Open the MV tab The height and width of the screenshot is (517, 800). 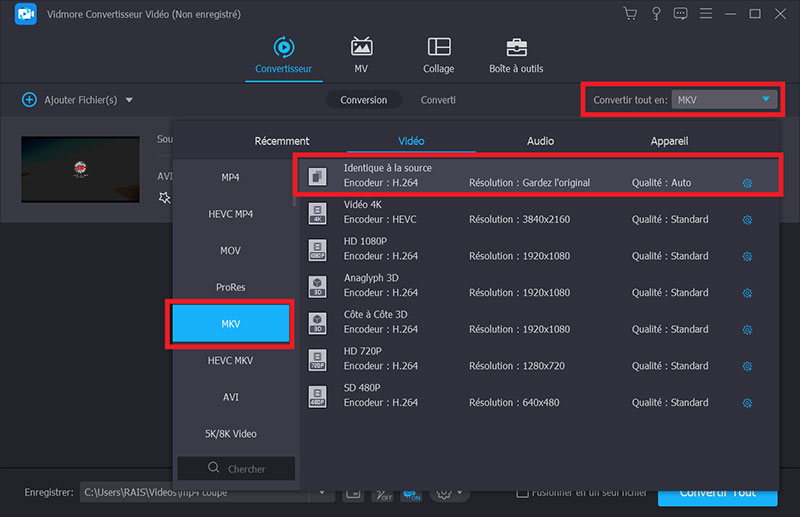click(361, 56)
